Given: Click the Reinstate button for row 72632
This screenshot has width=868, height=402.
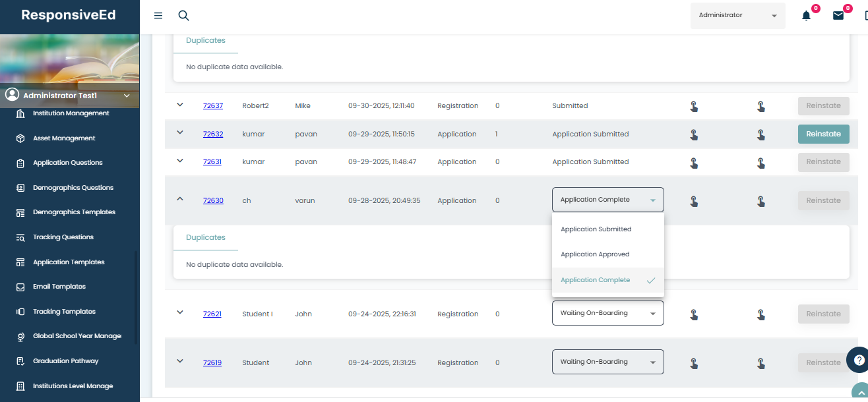Looking at the screenshot, I should click(x=823, y=134).
